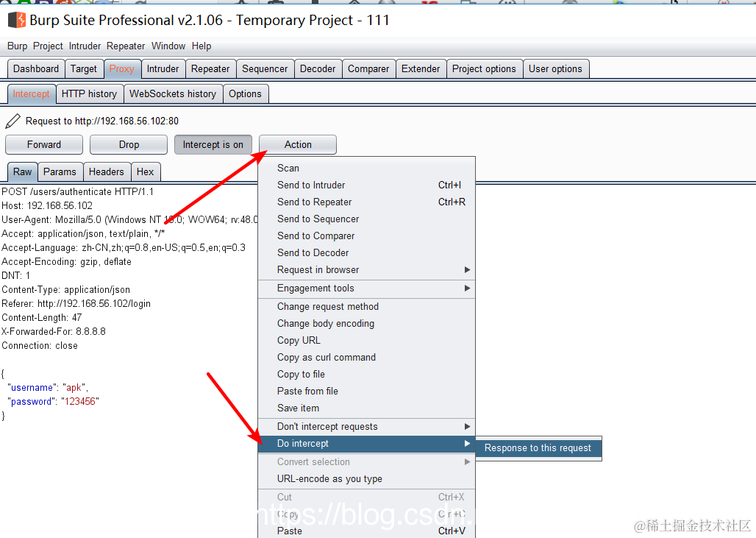756x538 pixels.
Task: Open the Intruder menu in menu bar
Action: (85, 46)
